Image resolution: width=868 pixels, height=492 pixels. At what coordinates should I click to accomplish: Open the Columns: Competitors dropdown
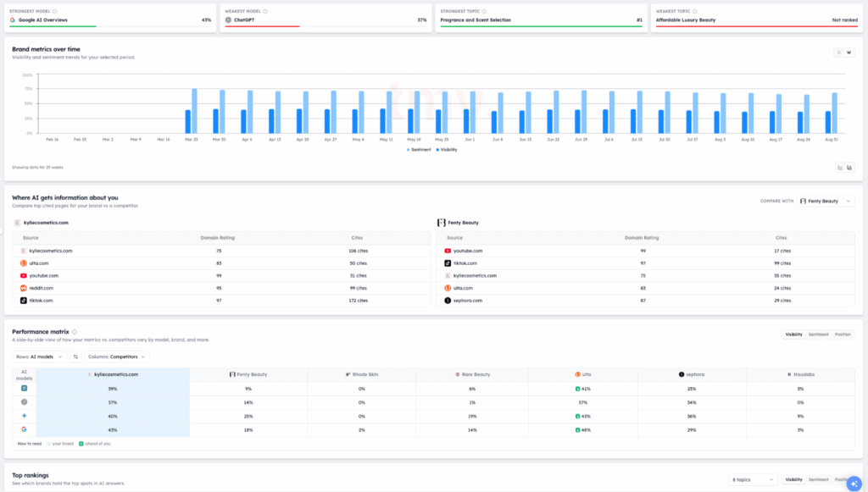116,357
